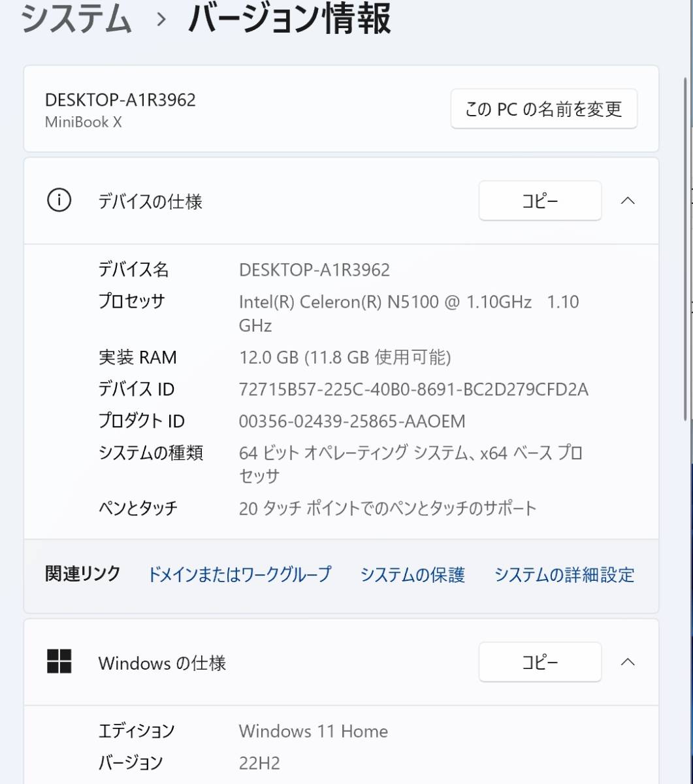Select the ペンとタッチ value text

click(x=388, y=508)
